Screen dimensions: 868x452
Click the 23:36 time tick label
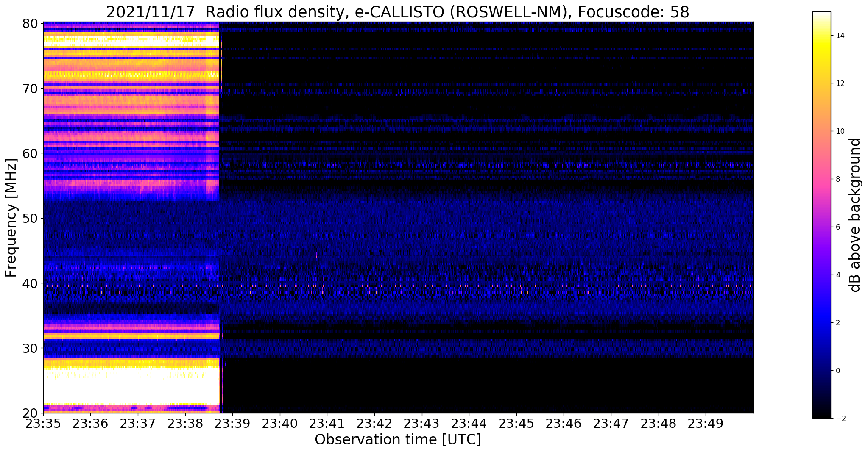[x=90, y=423]
